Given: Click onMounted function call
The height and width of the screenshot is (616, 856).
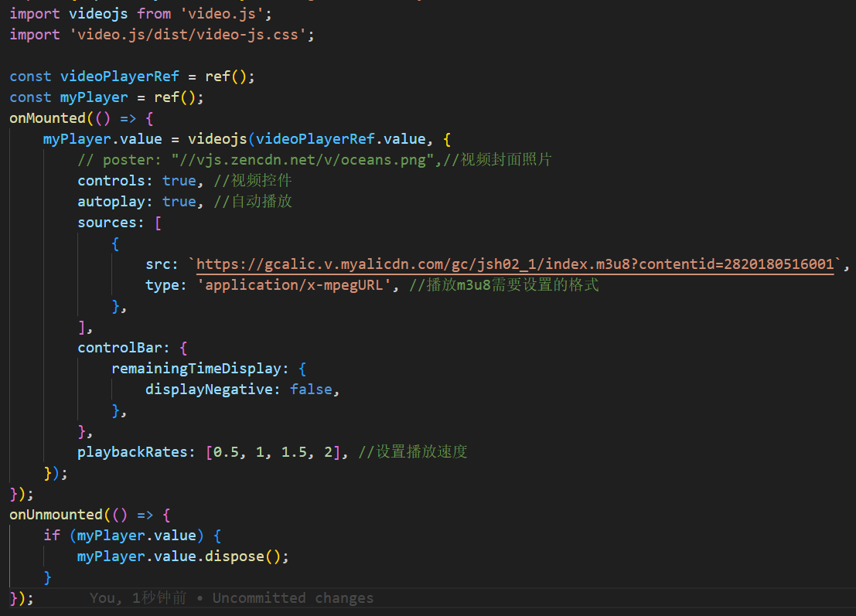Looking at the screenshot, I should point(47,118).
